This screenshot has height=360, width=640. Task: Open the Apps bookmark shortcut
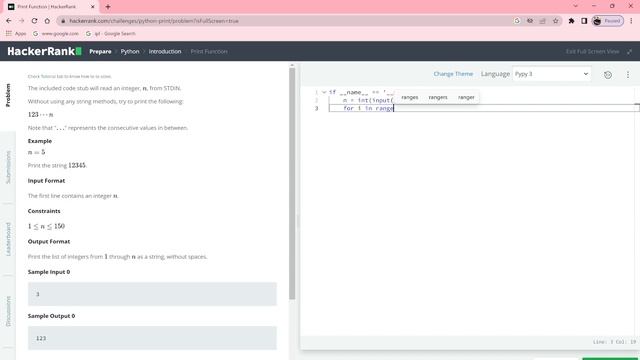(x=16, y=33)
